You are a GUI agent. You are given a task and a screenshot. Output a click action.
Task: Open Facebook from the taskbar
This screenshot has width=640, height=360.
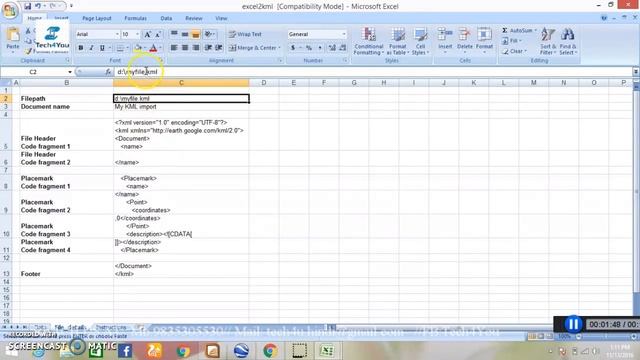(x=125, y=351)
